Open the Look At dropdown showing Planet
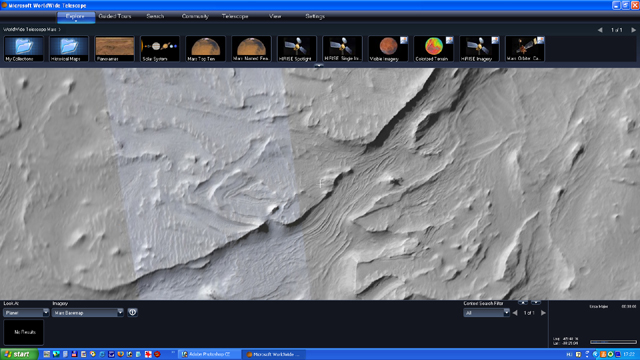The width and height of the screenshot is (640, 360). (x=26, y=313)
